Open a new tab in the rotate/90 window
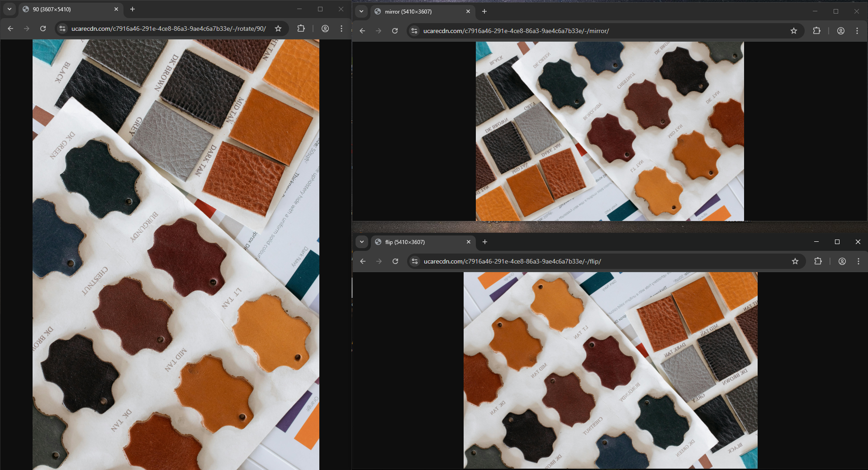The image size is (868, 470). click(132, 9)
